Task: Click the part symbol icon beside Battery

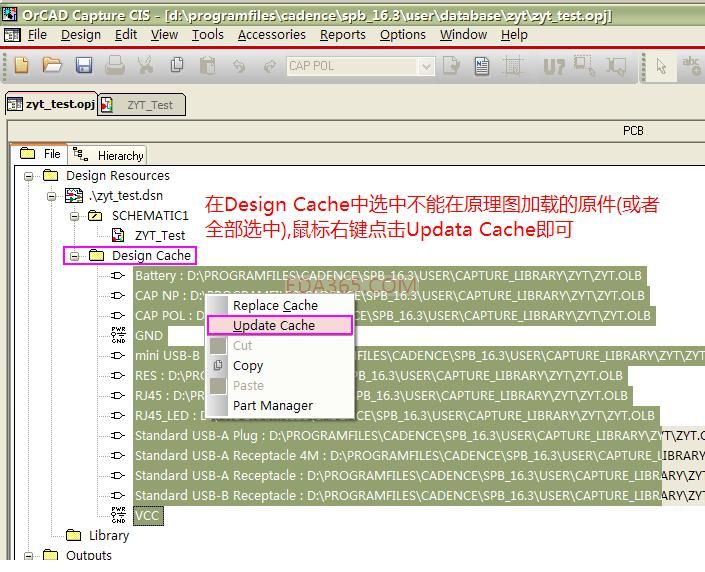Action: [x=118, y=275]
